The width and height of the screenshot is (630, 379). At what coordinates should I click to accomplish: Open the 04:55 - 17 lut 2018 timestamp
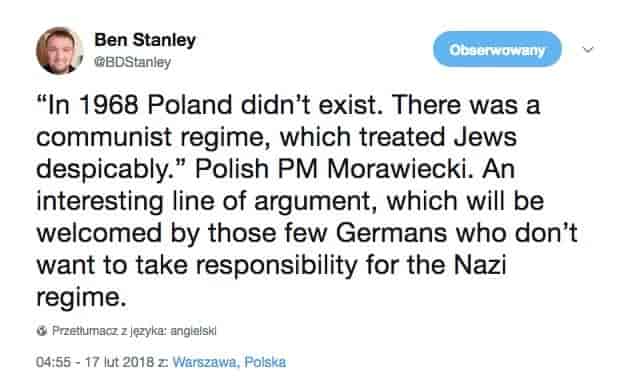(x=96, y=362)
